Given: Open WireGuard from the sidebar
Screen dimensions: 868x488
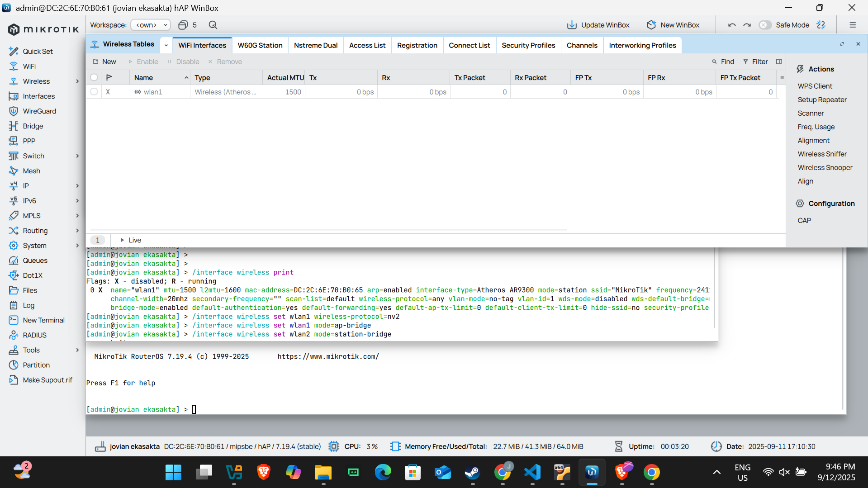Looking at the screenshot, I should coord(39,111).
